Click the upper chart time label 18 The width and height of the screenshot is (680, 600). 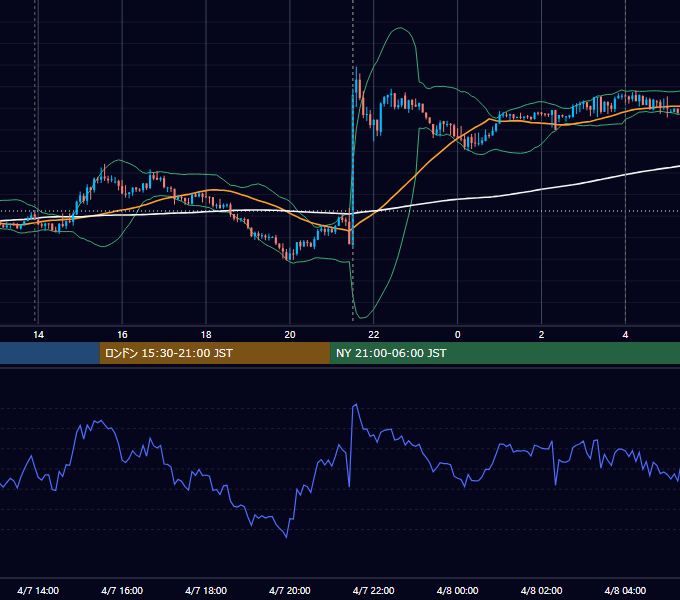click(206, 335)
